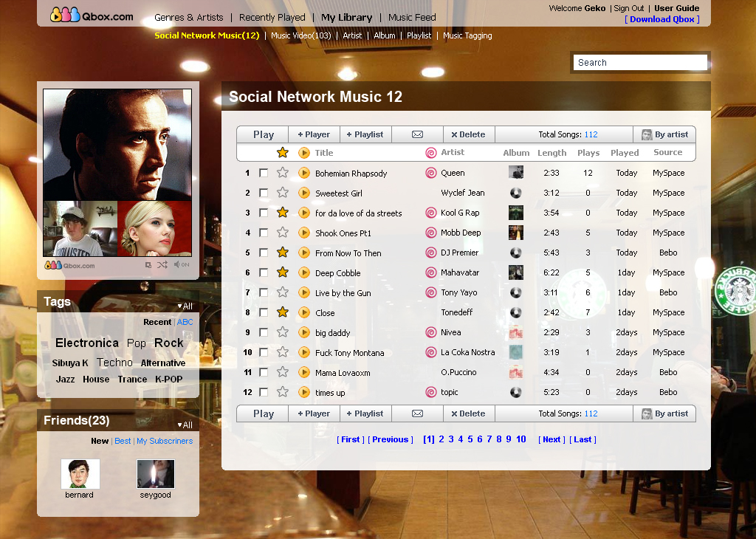This screenshot has width=756, height=539.
Task: Open Genres & Artists menu
Action: (189, 18)
